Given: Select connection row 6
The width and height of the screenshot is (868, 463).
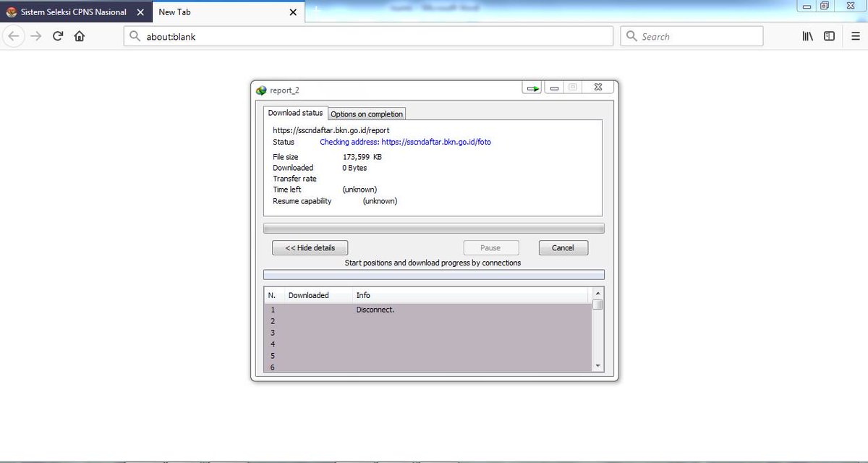Looking at the screenshot, I should pyautogui.click(x=427, y=367).
